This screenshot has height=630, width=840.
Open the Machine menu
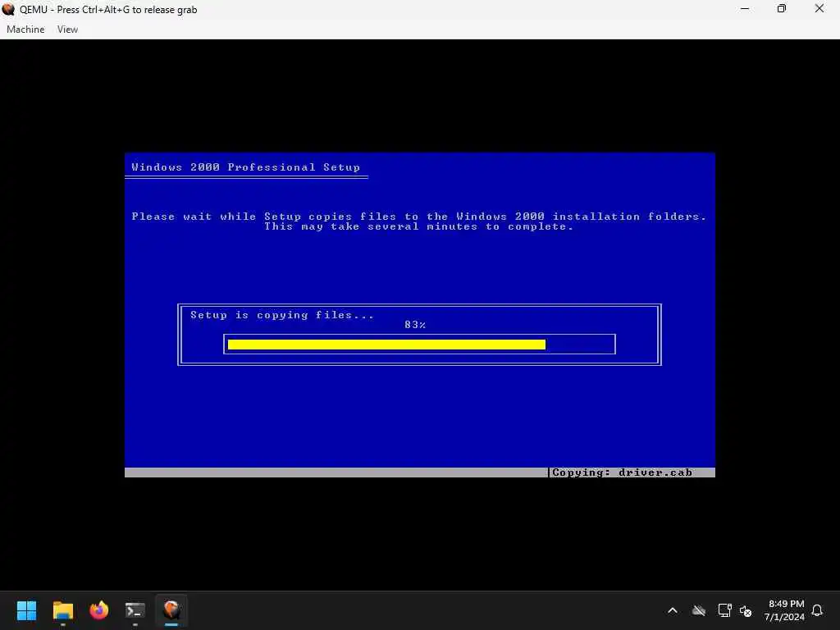(x=25, y=30)
